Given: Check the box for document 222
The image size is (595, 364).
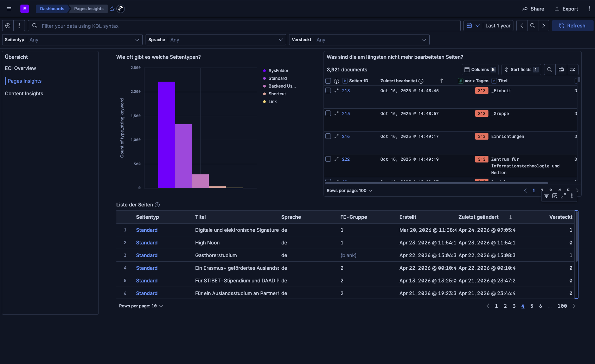Looking at the screenshot, I should tap(328, 159).
